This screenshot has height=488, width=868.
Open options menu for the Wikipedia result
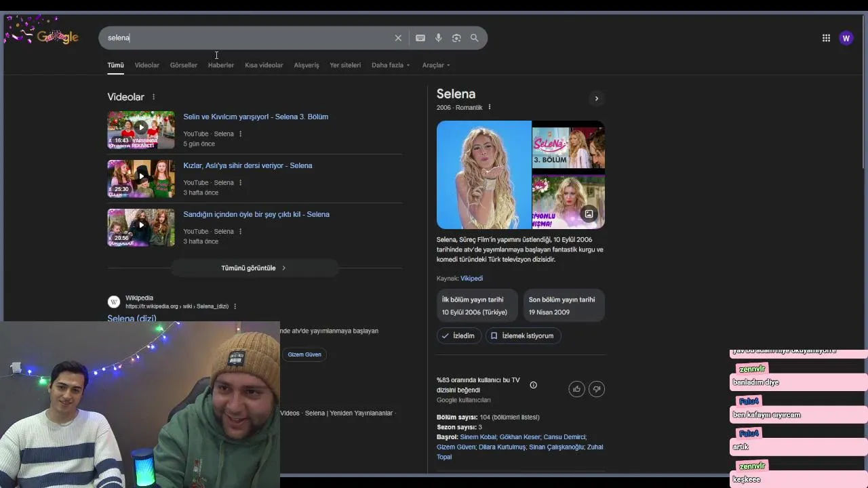235,306
